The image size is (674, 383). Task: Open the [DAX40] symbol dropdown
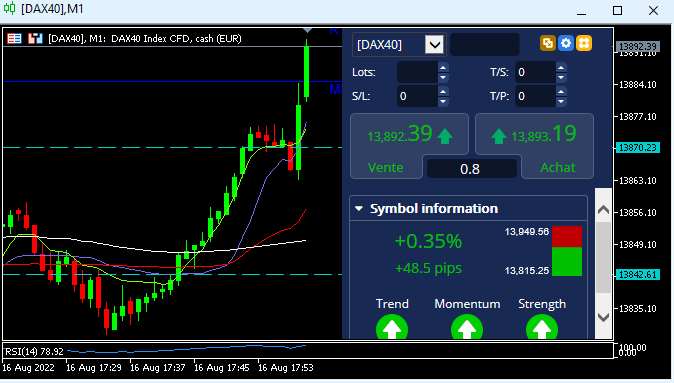click(x=435, y=44)
